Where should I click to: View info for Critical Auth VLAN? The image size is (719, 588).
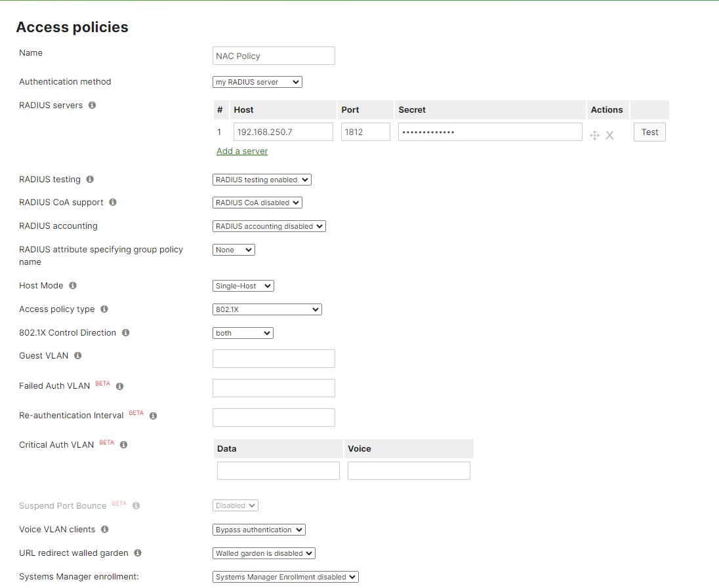tap(123, 444)
